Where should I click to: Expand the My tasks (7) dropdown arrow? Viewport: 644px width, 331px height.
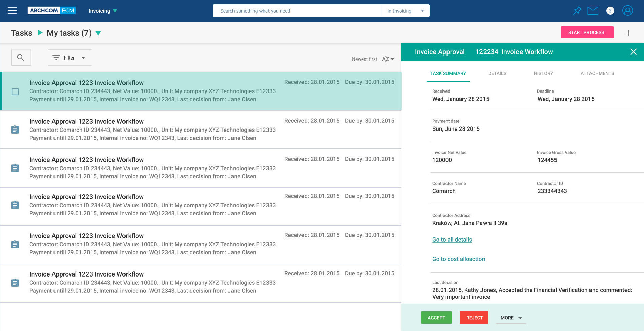(98, 33)
